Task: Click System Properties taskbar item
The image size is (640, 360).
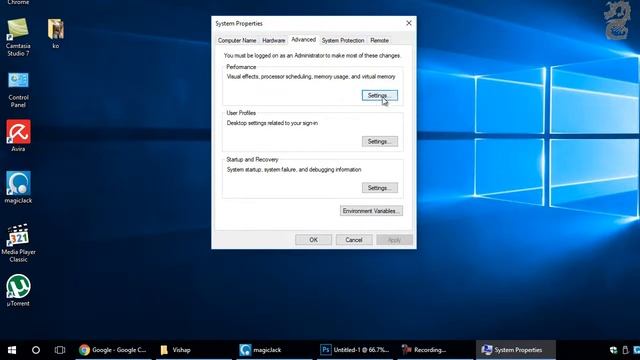Action: tap(516, 350)
